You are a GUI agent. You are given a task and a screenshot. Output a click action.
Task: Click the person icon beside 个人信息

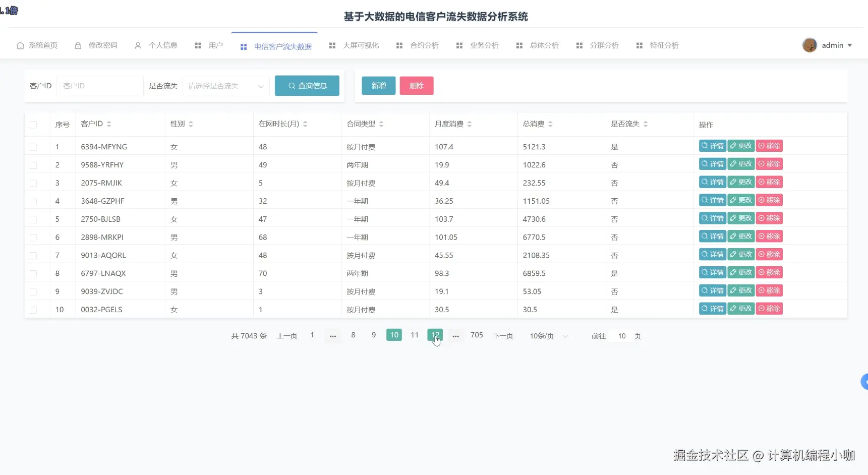coord(138,45)
